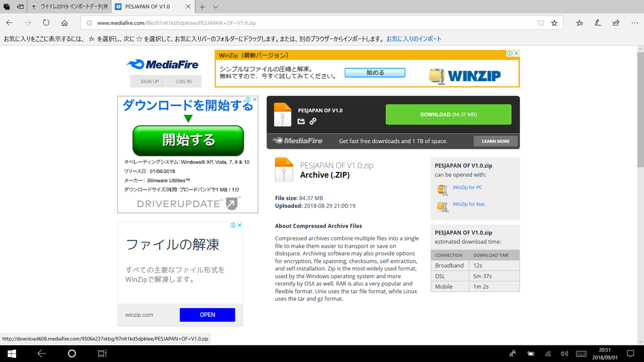Image resolution: width=644 pixels, height=362 pixels.
Task: Click the touch keyboard icon in system tray
Action: 581,353
